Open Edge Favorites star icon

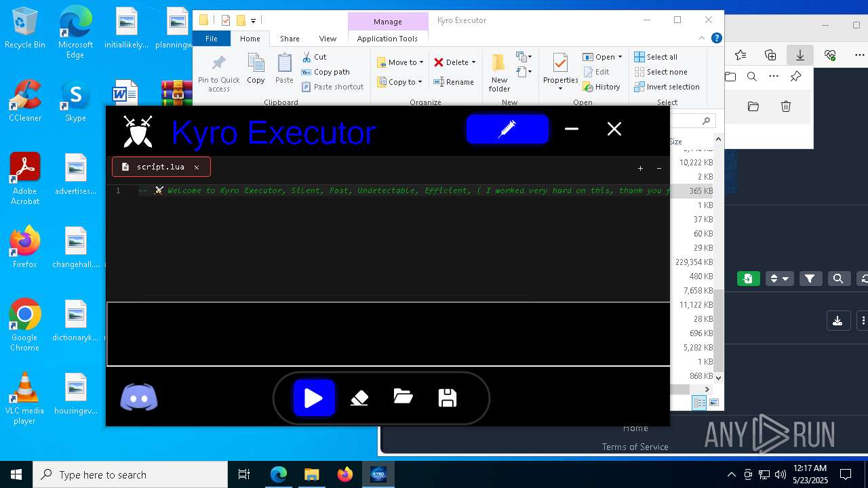point(741,55)
